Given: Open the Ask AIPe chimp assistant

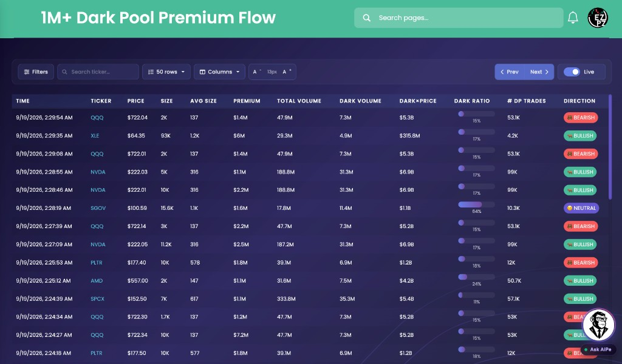Looking at the screenshot, I should tap(598, 325).
